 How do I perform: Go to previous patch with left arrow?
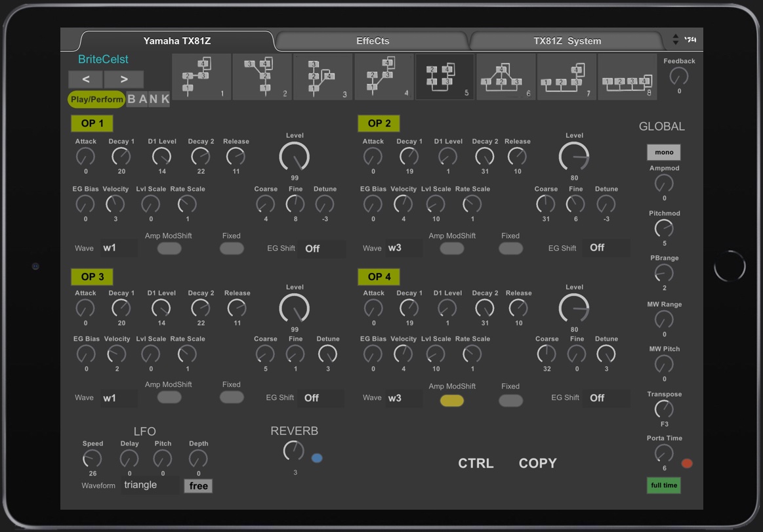pyautogui.click(x=87, y=79)
